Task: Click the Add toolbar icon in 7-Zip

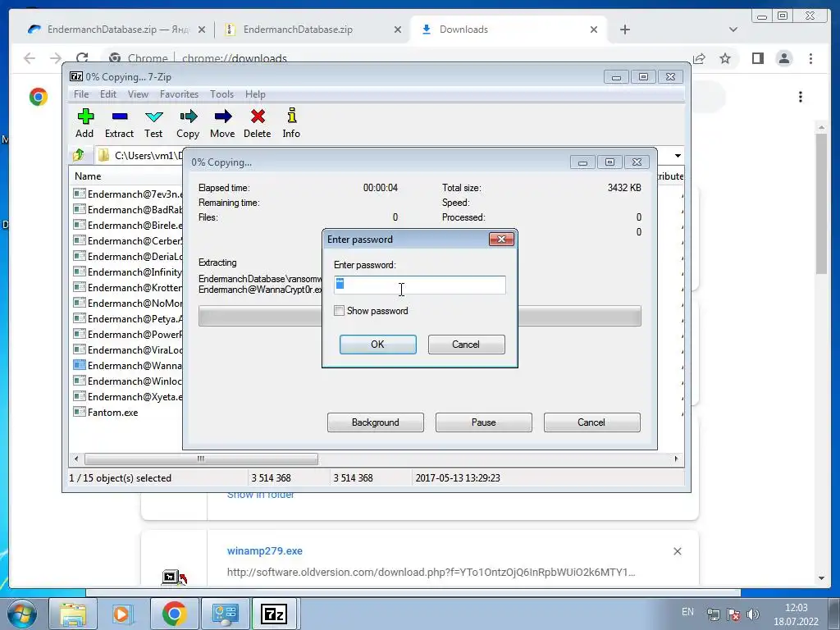Action: [84, 123]
